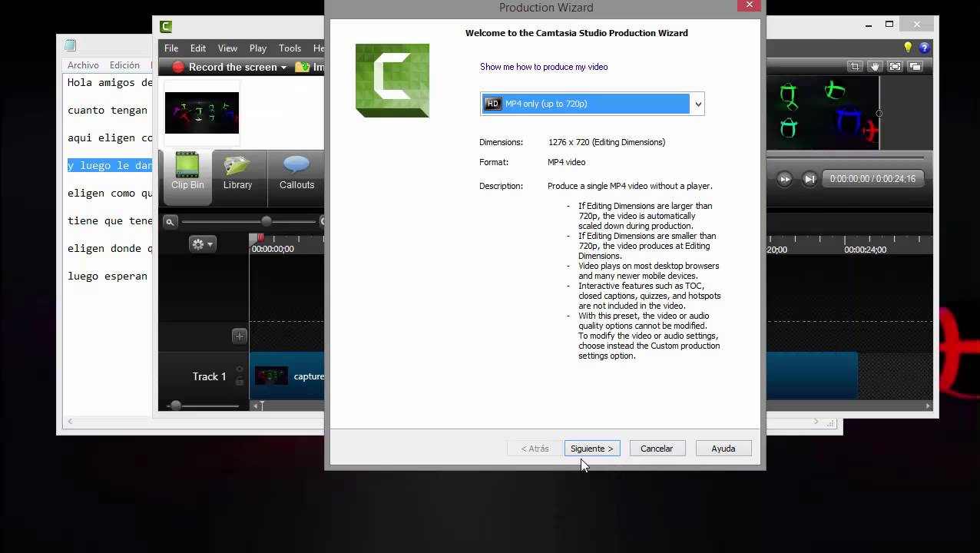Add a new track with plus button
980x553 pixels.
click(x=240, y=336)
